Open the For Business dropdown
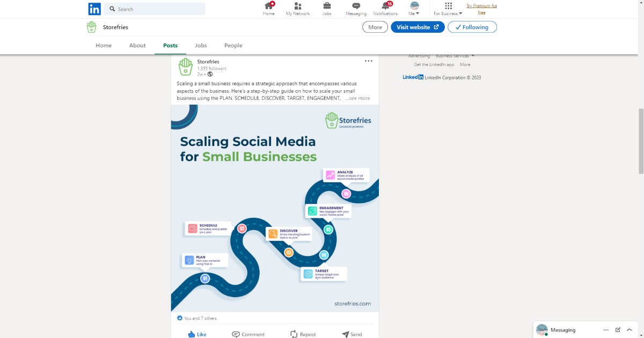644x338 pixels. tap(448, 9)
